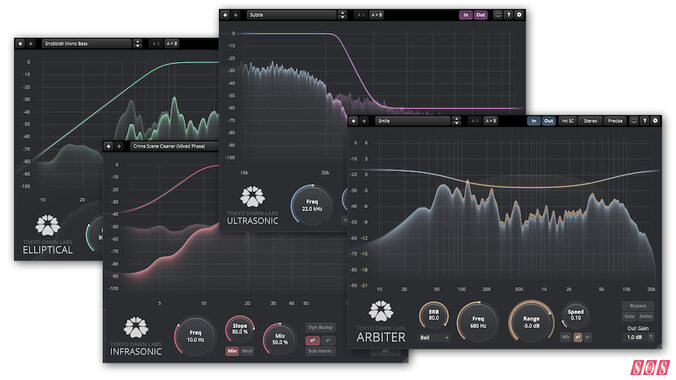Viewport: 676px width, 380px height.
Task: Toggle the In spectrum button in Arbiter
Action: coord(534,121)
